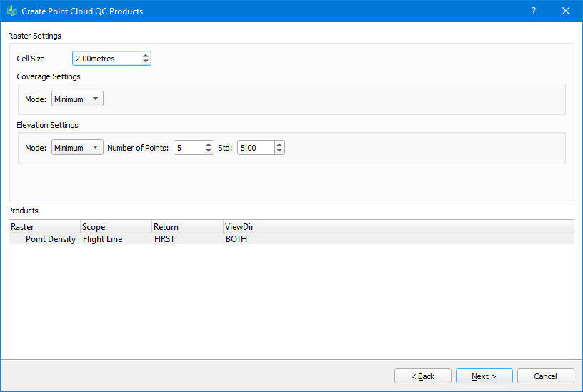Open Elevation Settings Mode dropdown
This screenshot has height=392, width=583.
[x=77, y=148]
